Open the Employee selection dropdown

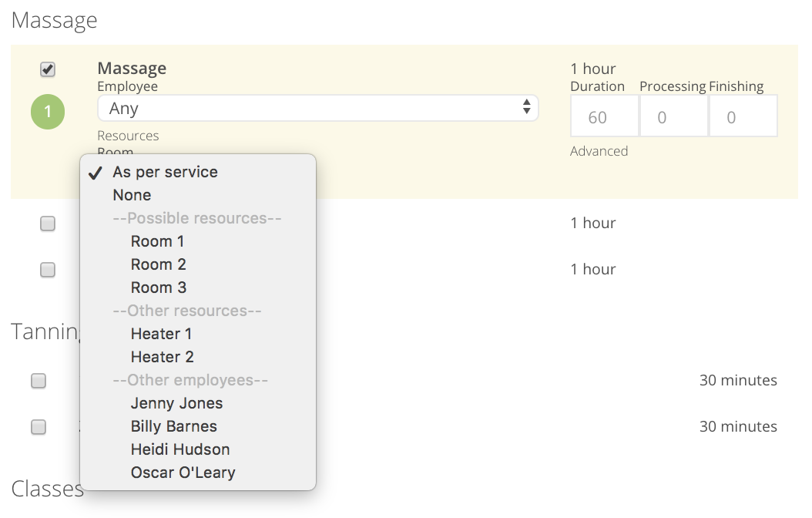(318, 109)
